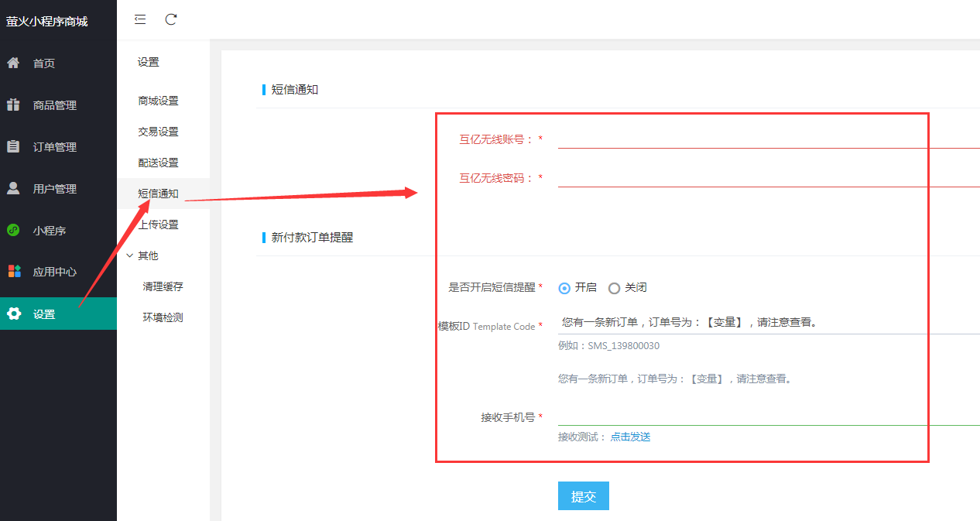Open 交易设置 in the settings submenu
This screenshot has height=521, width=980.
pos(163,132)
